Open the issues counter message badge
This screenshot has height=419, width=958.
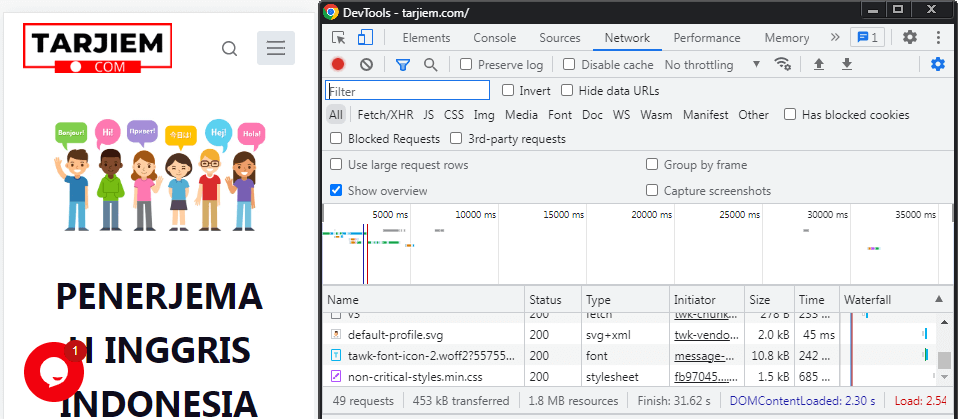(x=868, y=37)
